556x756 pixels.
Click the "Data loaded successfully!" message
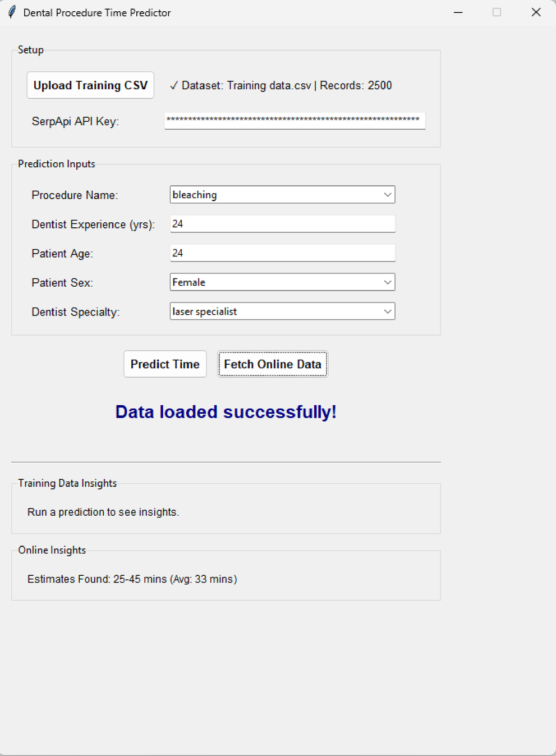coord(226,412)
